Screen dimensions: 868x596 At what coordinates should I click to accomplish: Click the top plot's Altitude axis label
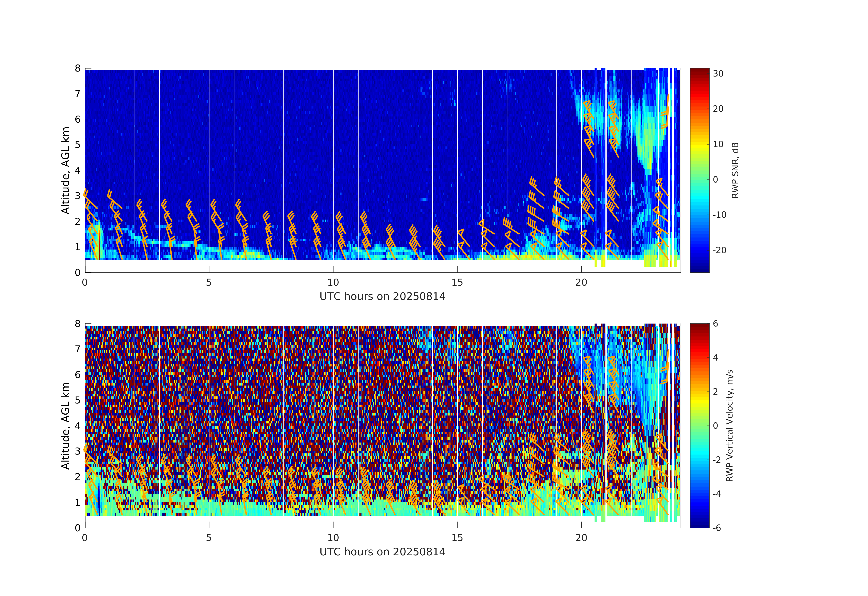click(x=65, y=170)
